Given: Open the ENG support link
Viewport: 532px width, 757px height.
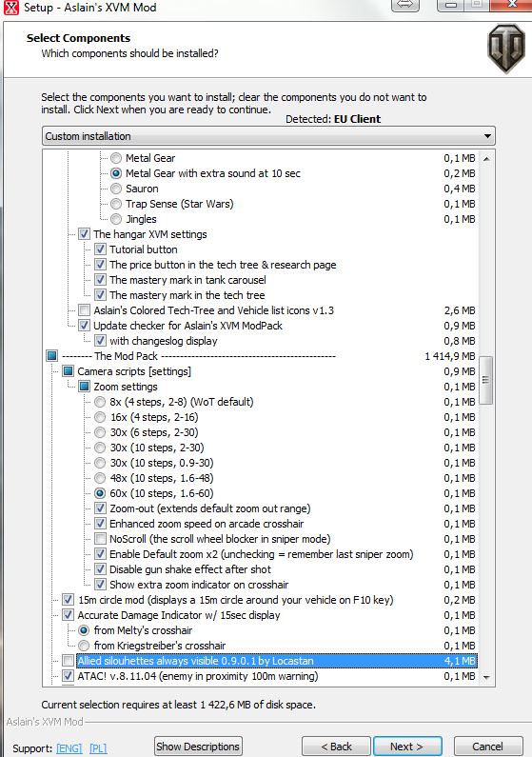Looking at the screenshot, I should tap(69, 748).
